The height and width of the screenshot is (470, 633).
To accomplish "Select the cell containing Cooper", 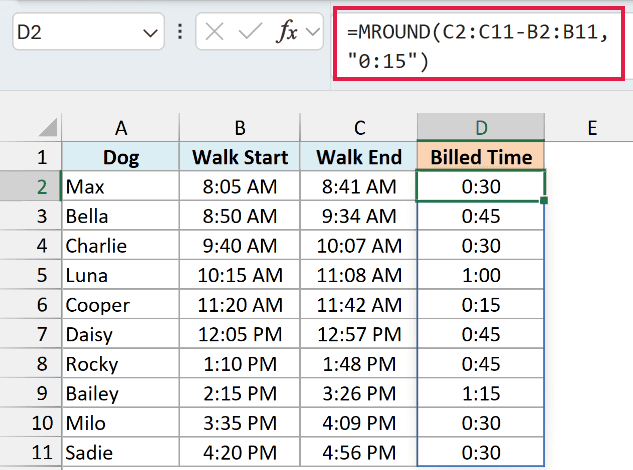I will [x=120, y=304].
